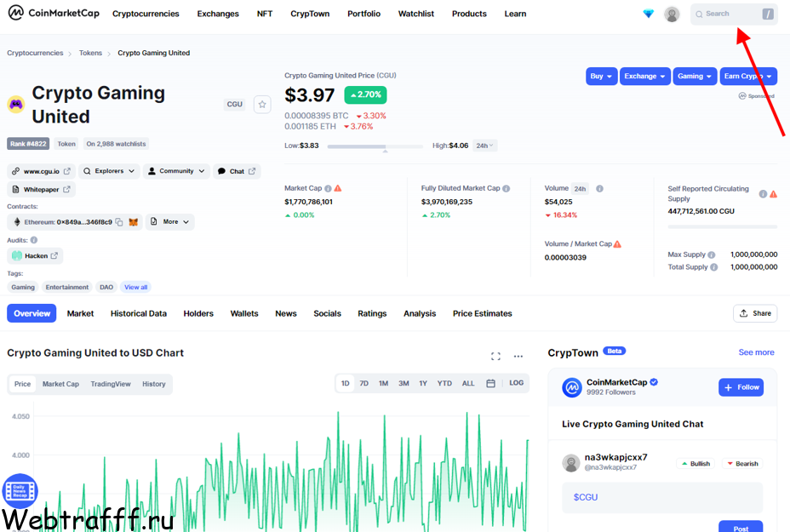Expand the Buy dropdown
The height and width of the screenshot is (532, 790).
pos(602,76)
